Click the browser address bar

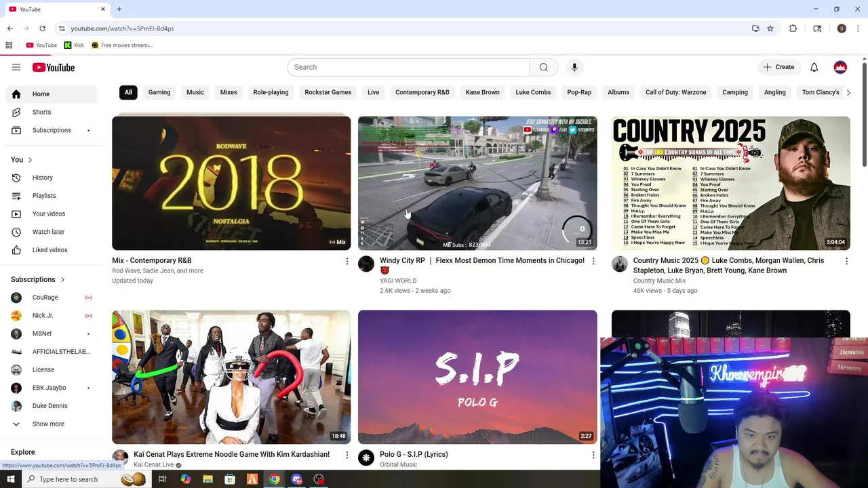tap(403, 28)
